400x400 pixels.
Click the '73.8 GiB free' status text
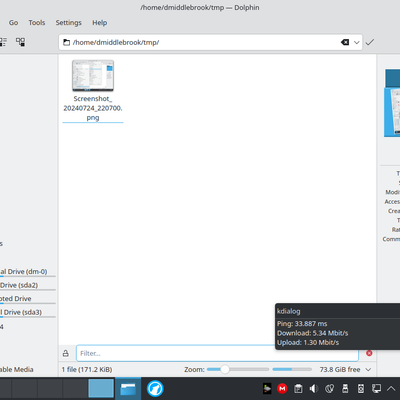340,369
